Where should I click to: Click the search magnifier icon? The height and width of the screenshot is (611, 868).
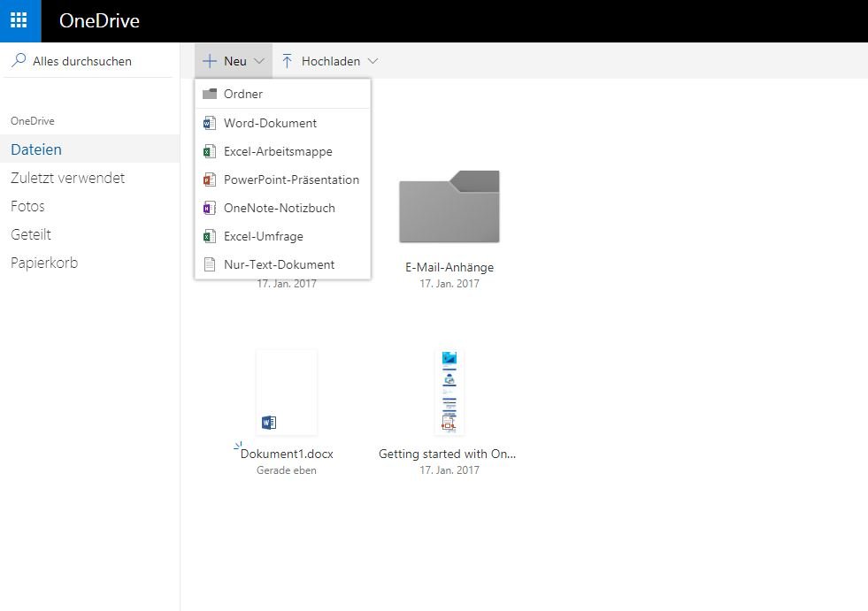coord(19,60)
